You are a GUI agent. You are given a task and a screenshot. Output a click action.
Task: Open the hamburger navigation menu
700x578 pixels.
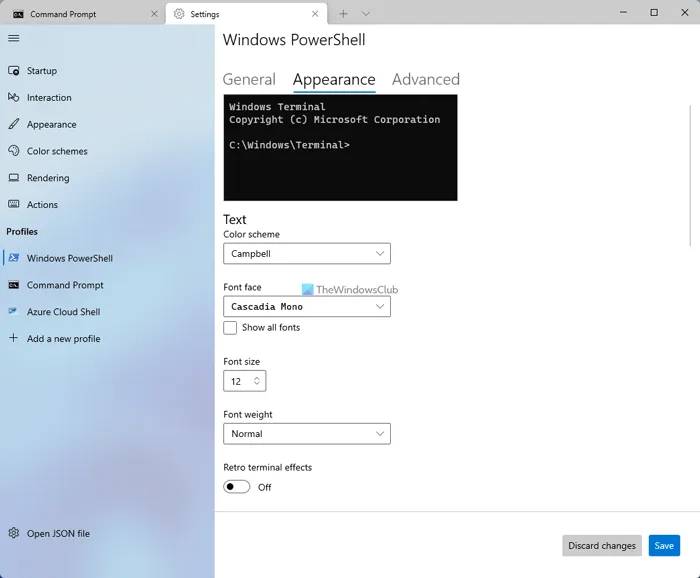[x=14, y=38]
